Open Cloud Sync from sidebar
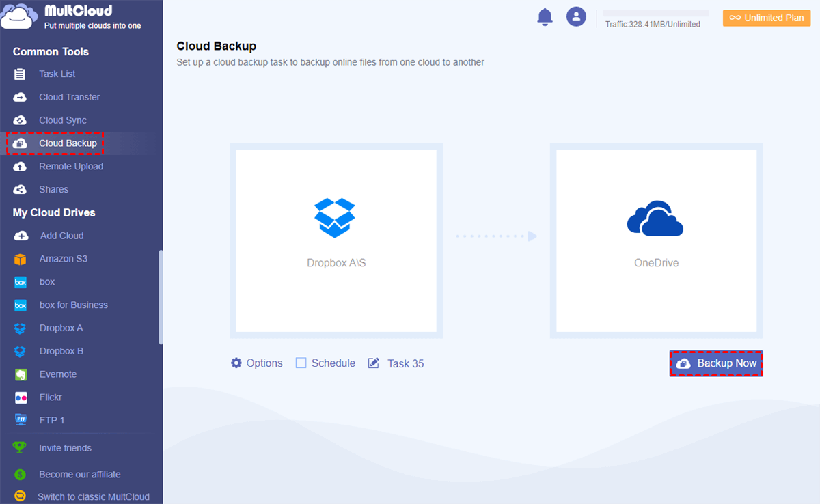 click(x=63, y=120)
